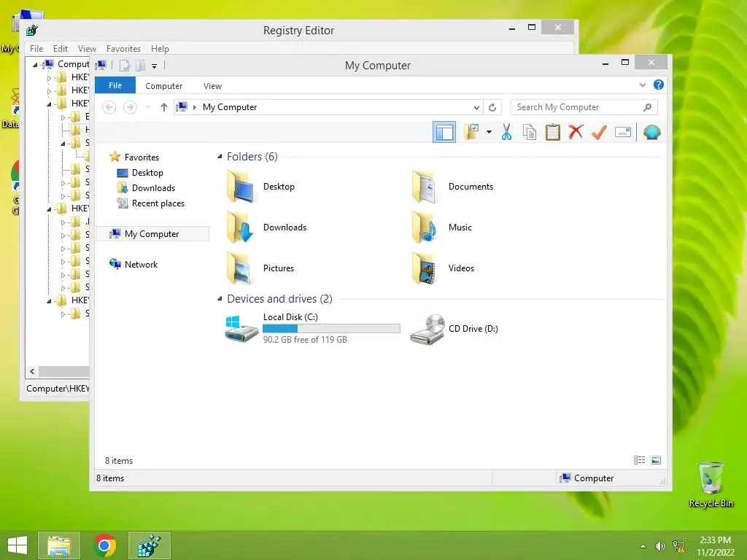Open Edit menu in Registry Editor

click(x=60, y=49)
